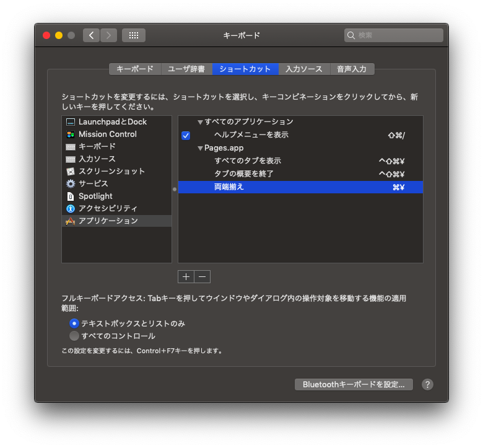Switch to the ユーザ辞書 tab
Viewport: 483px width, 448px height.
coord(186,69)
